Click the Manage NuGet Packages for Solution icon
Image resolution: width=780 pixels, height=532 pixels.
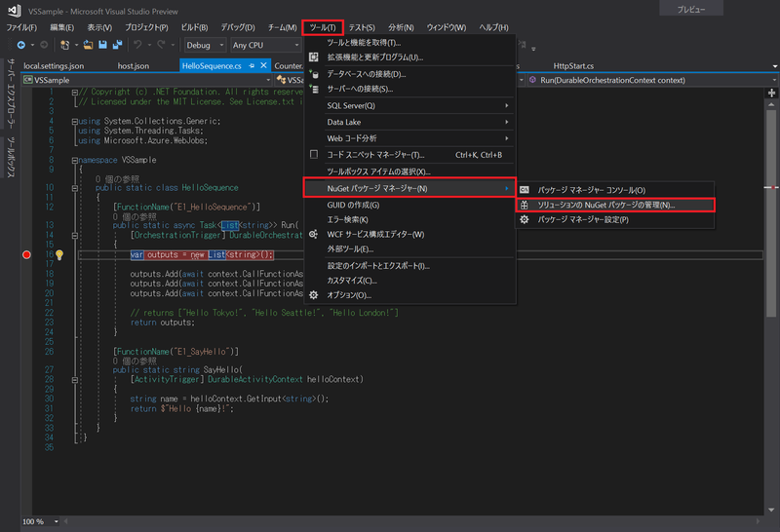(x=525, y=205)
